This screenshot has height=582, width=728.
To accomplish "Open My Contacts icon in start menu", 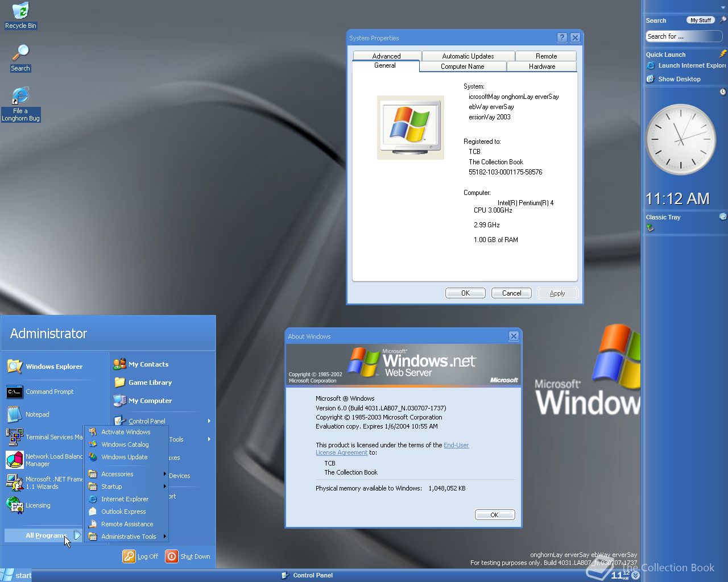I will pyautogui.click(x=119, y=364).
